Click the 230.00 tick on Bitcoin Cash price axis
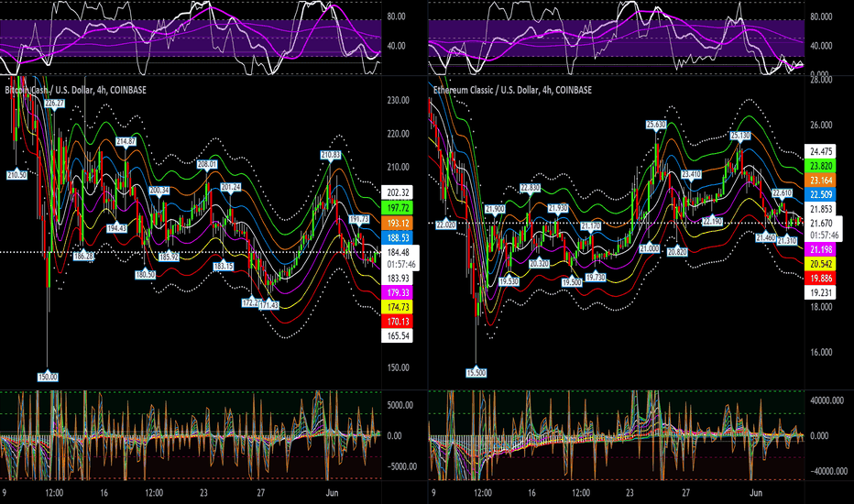Screen dimensions: 854x504 (x=398, y=100)
